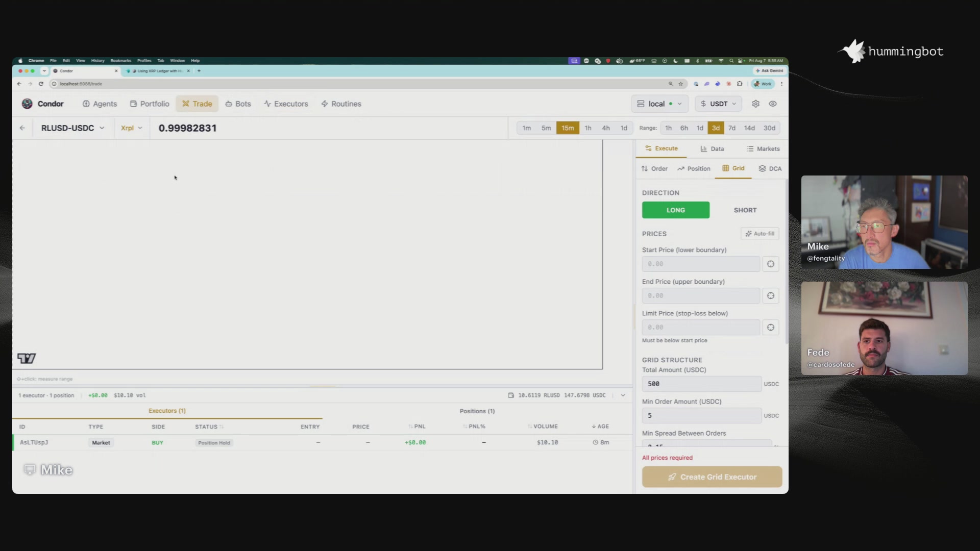980x551 pixels.
Task: Switch to the Position executor tab
Action: tap(694, 168)
